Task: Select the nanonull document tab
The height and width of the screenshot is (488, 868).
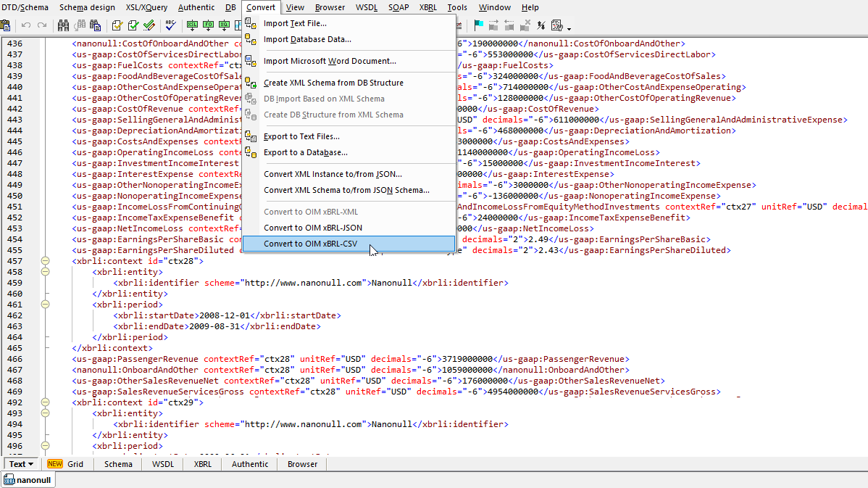Action: pos(28,480)
